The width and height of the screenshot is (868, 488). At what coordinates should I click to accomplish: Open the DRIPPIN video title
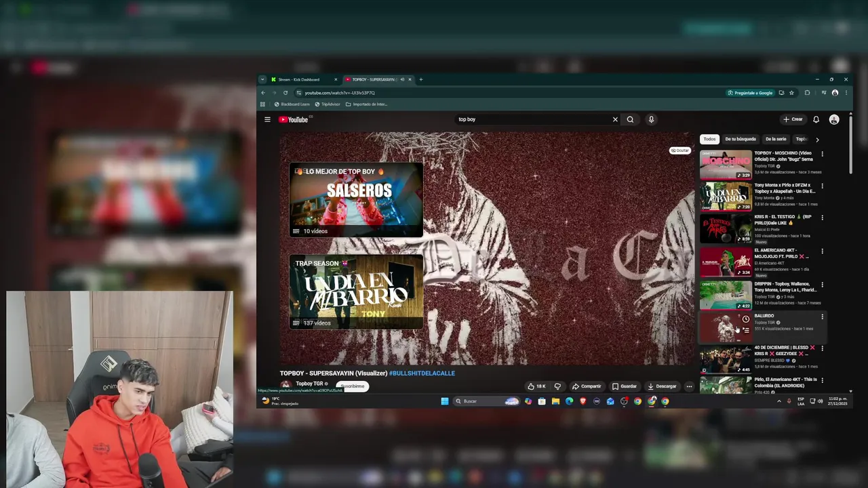(785, 287)
